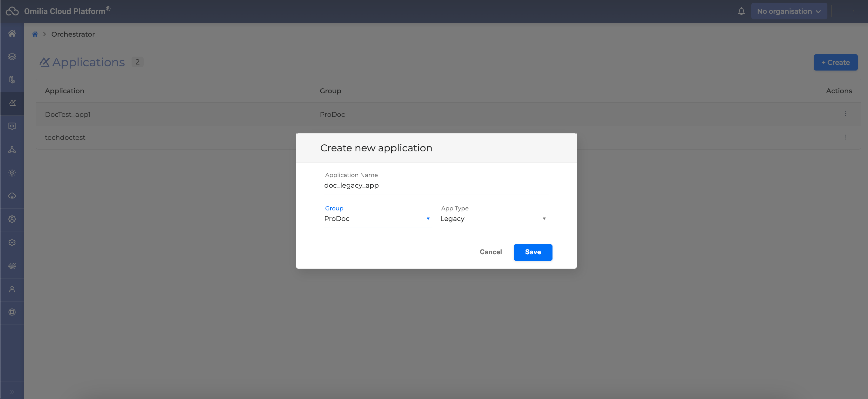
Task: Open the lightbulb insights sidebar icon
Action: tap(12, 173)
